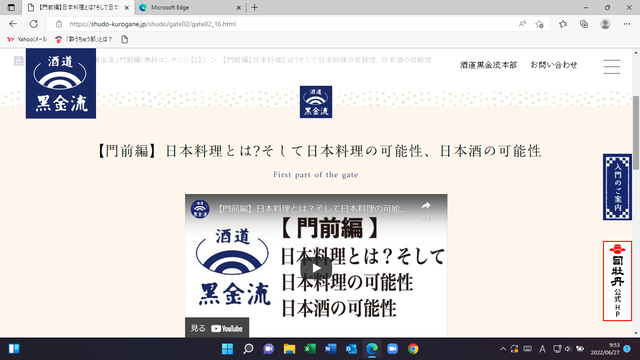Image resolution: width=640 pixels, height=360 pixels.
Task: Open the Collections panel
Action: pos(584,24)
